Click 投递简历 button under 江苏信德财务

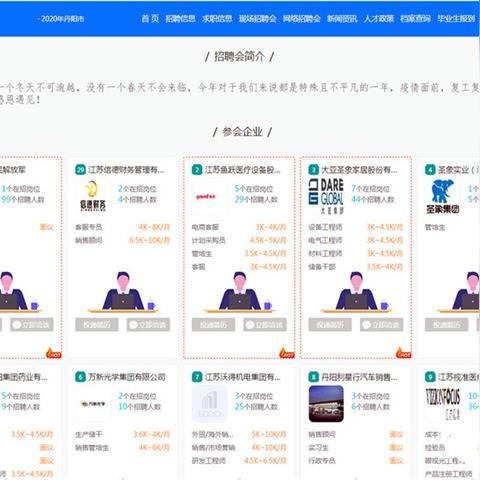tap(97, 325)
